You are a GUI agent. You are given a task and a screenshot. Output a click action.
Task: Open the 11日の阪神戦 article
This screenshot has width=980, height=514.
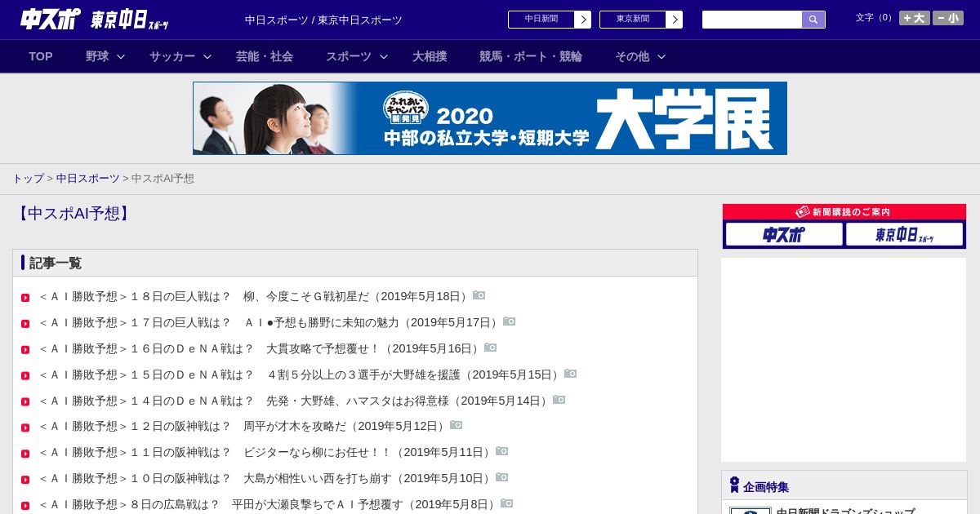tap(267, 452)
